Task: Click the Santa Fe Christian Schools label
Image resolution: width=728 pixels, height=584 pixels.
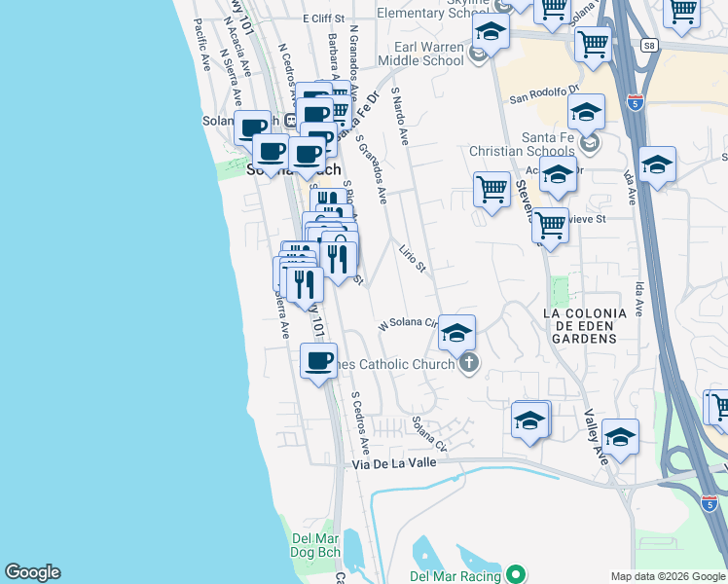Action: tap(522, 144)
